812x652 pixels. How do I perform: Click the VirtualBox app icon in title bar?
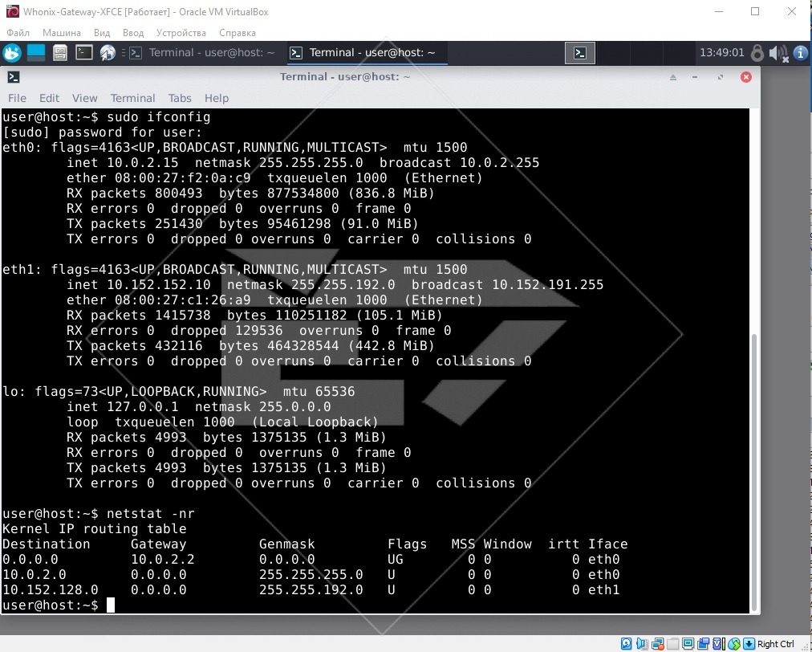coord(12,11)
